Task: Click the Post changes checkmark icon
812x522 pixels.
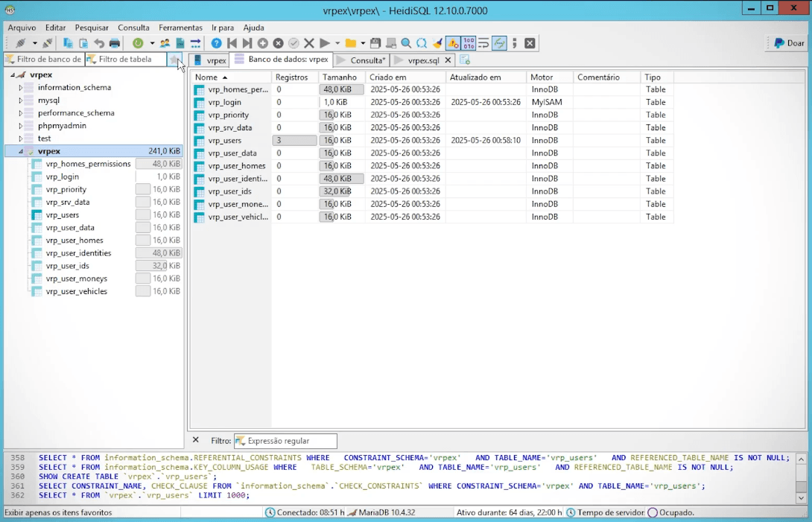Action: pos(294,43)
